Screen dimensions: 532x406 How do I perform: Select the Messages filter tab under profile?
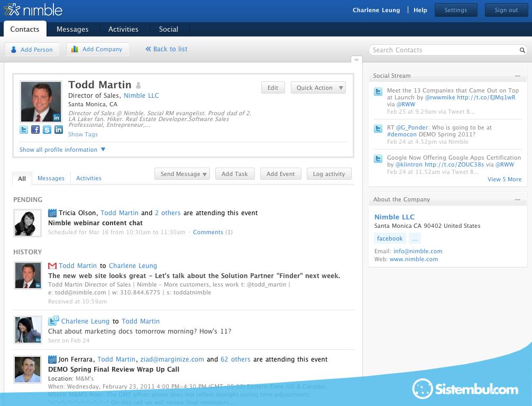[x=51, y=178]
